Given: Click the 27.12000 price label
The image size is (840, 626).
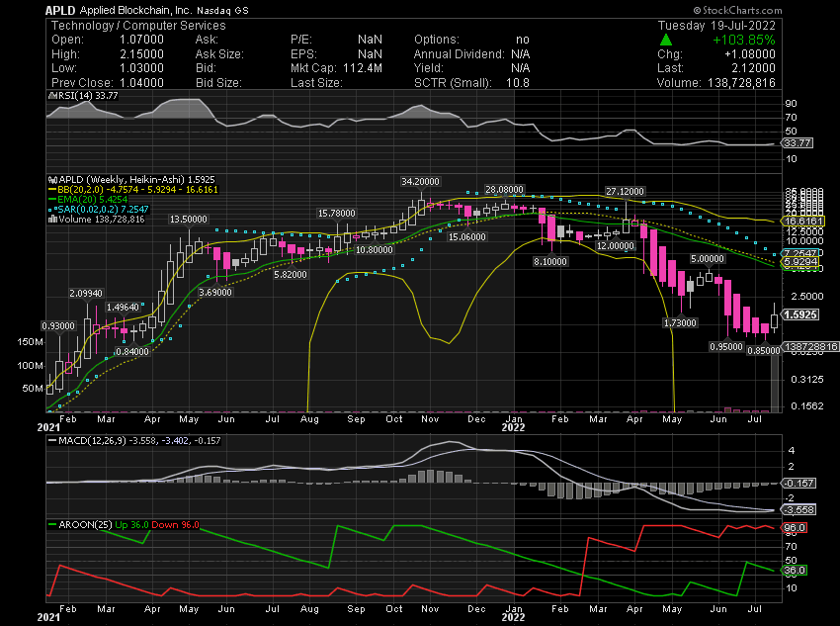Looking at the screenshot, I should click(x=626, y=192).
